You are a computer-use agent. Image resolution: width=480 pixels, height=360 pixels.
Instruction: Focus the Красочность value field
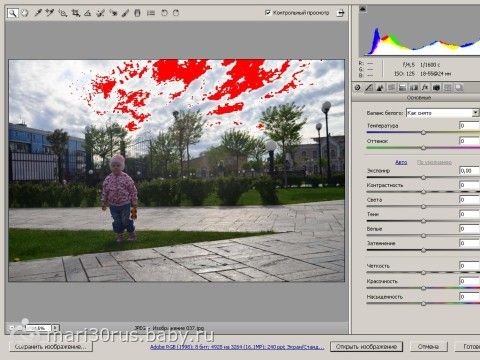coord(469,281)
